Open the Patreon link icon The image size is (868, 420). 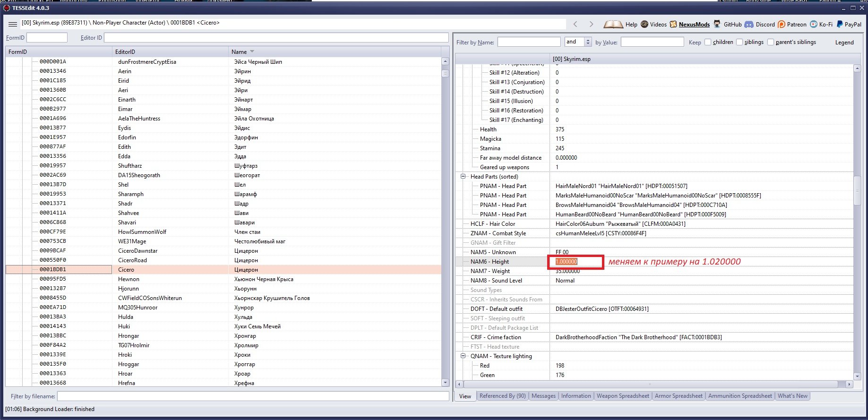[x=782, y=24]
